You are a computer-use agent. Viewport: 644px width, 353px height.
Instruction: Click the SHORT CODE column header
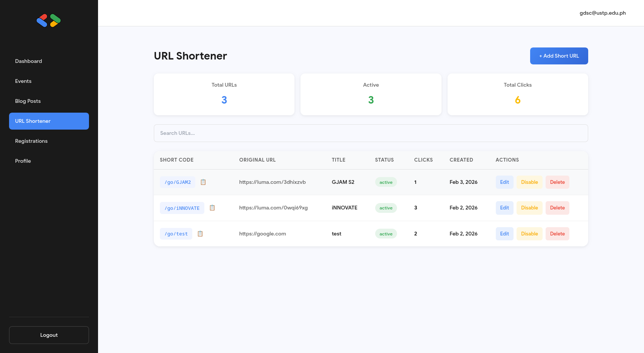[x=176, y=160]
